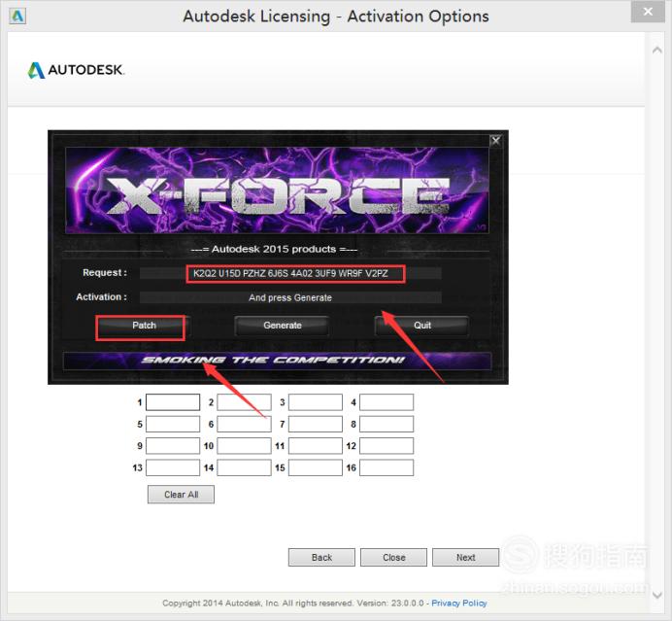Viewport: 672px width, 621px height.
Task: Click the X-FORCE banner image
Action: click(277, 190)
